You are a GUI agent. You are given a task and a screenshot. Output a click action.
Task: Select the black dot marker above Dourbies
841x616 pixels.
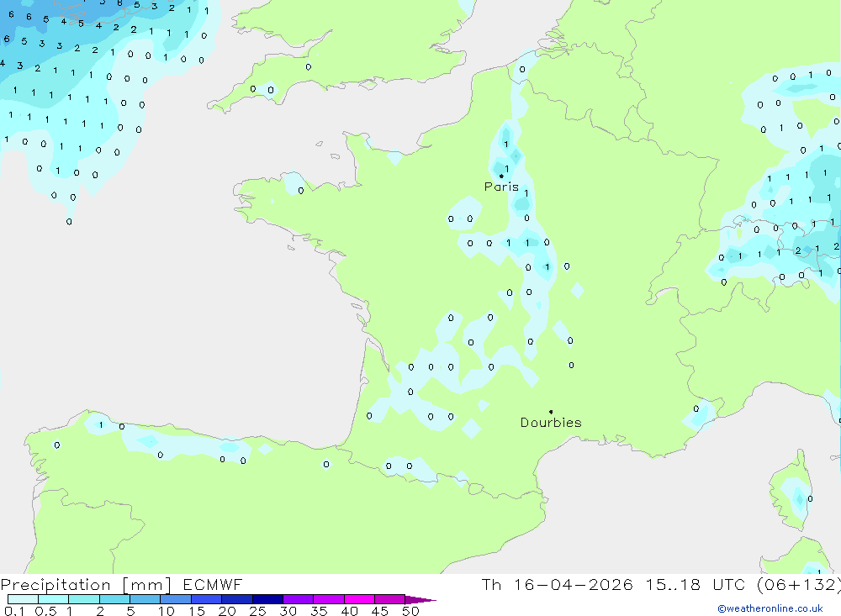(551, 412)
